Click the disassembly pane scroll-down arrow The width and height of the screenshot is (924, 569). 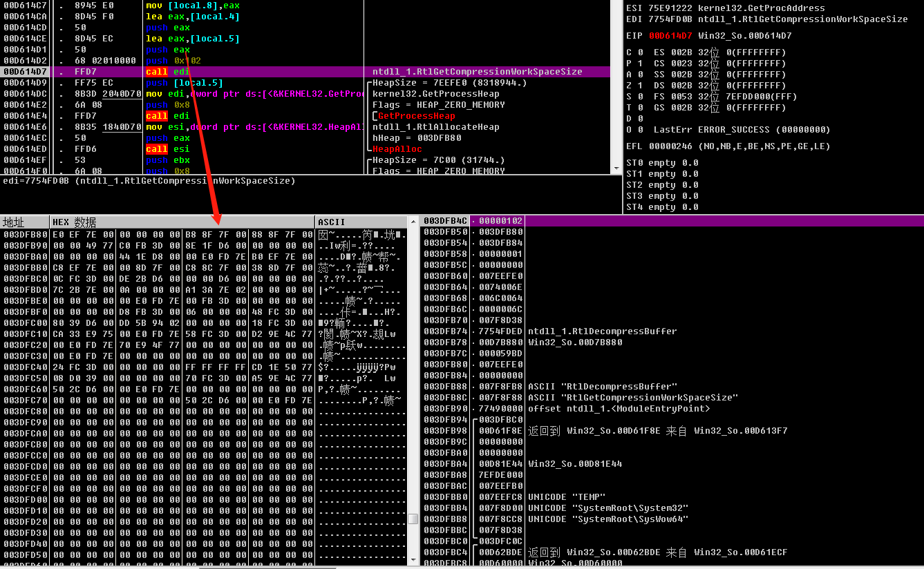[x=615, y=167]
